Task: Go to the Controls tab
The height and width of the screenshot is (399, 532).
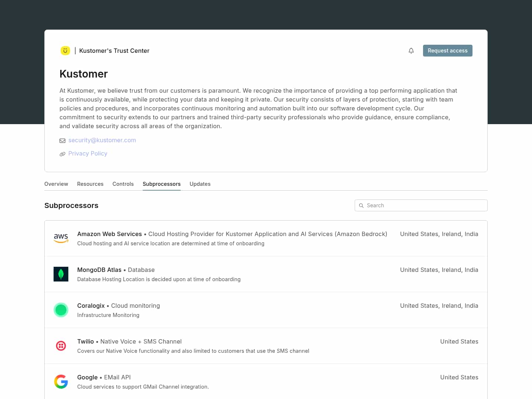Action: pos(123,184)
